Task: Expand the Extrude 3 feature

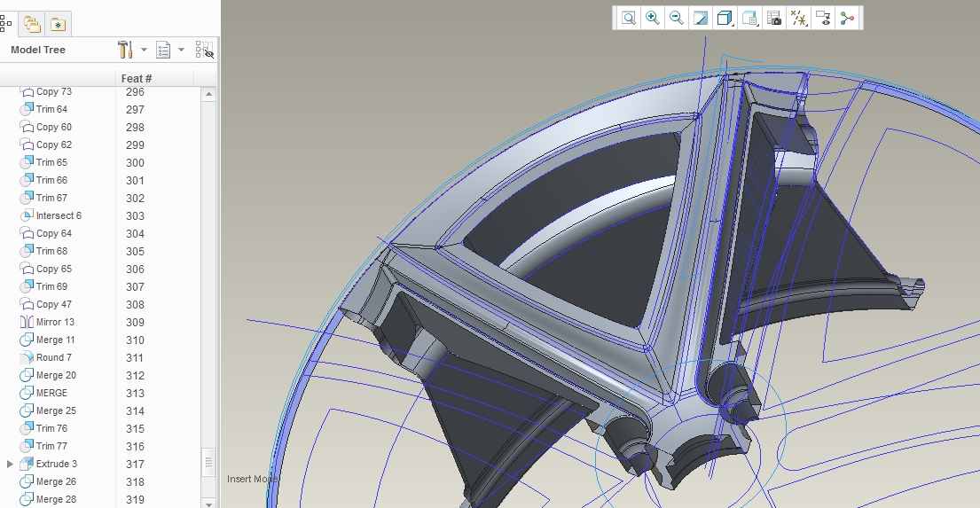Action: 10,464
